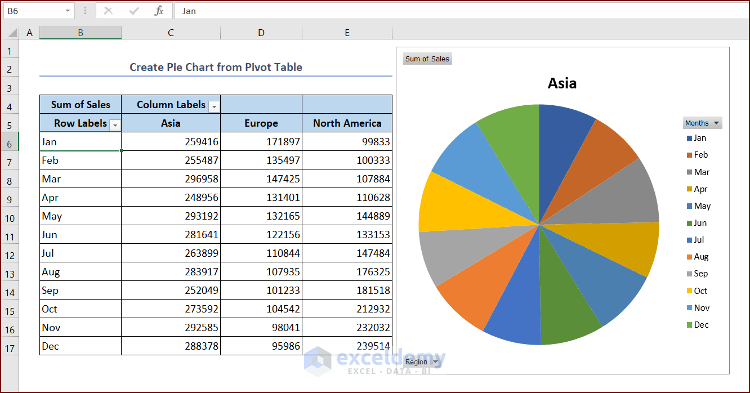Click the Sum of Sales chart field button
Screen dimensions: 750x393
pyautogui.click(x=427, y=59)
